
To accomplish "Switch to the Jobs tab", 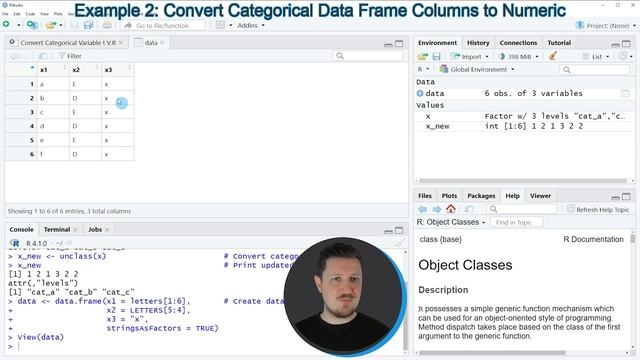I will pos(95,229).
